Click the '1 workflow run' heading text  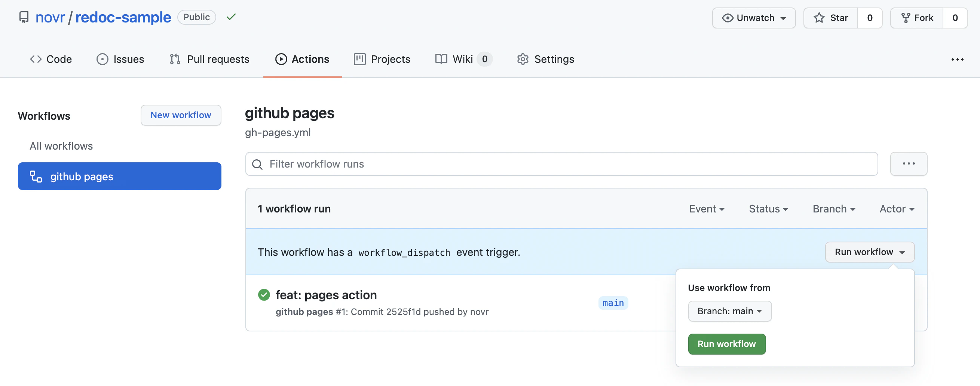(x=294, y=209)
